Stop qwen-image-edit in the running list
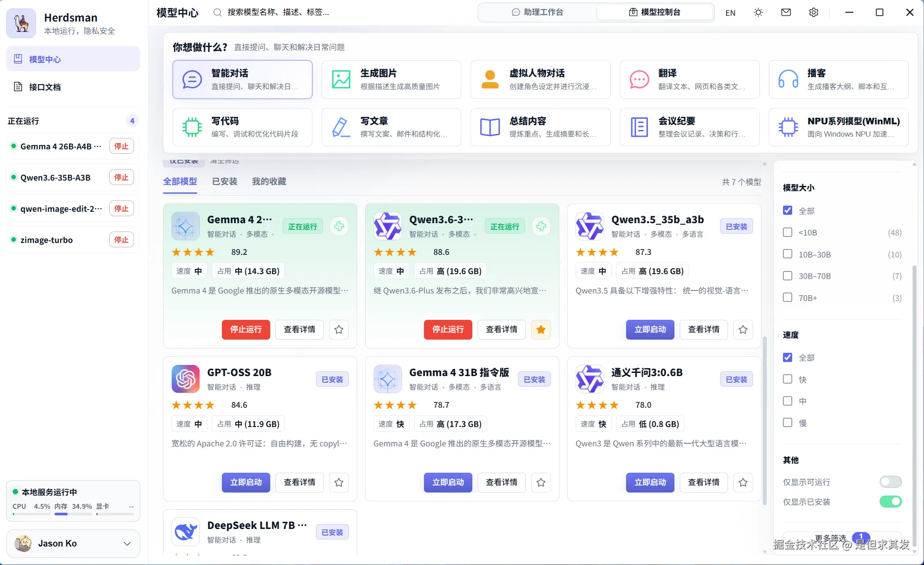This screenshot has height=565, width=924. tap(121, 209)
